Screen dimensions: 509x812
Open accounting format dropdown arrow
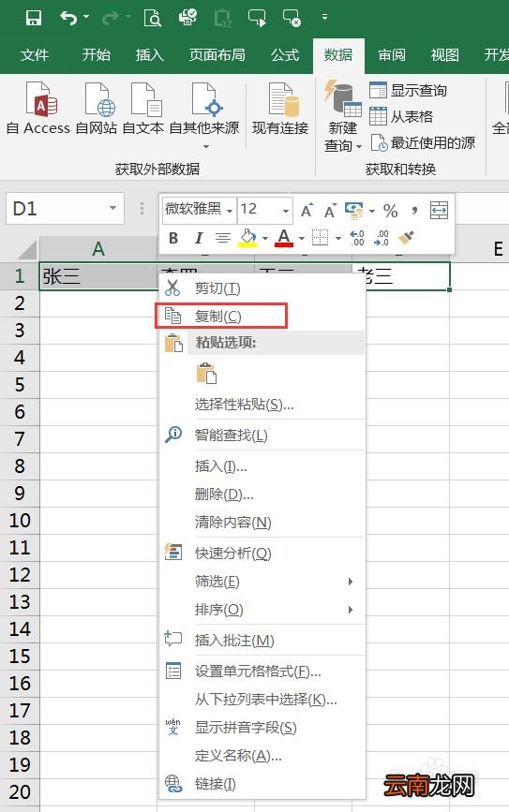pyautogui.click(x=371, y=211)
